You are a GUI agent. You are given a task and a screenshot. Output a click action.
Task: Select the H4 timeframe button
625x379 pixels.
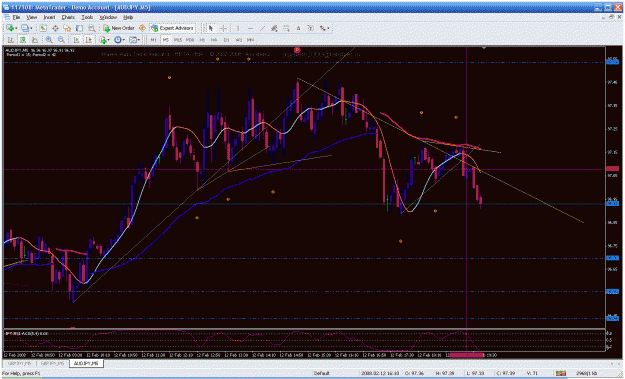point(214,40)
